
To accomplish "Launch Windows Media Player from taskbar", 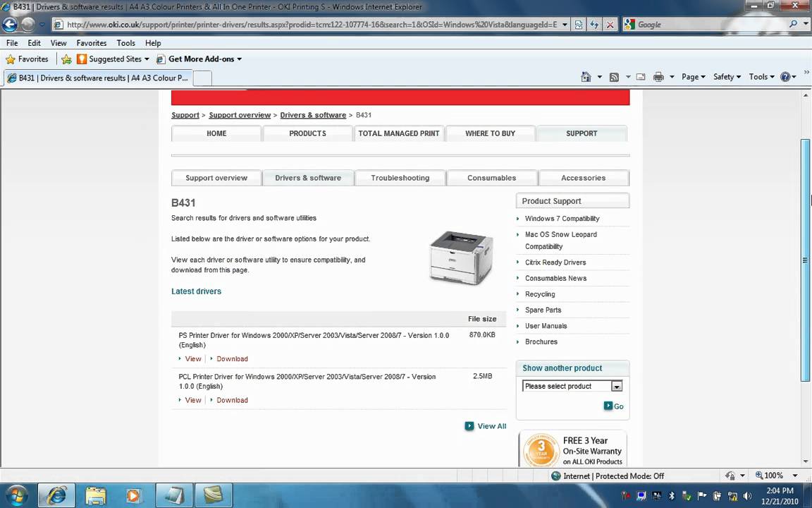I will pos(134,495).
